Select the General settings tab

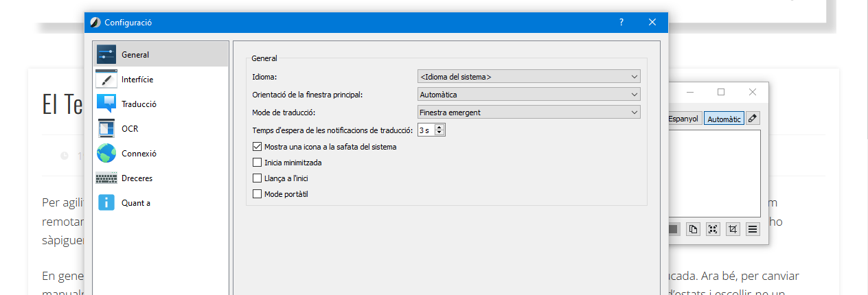[x=135, y=55]
